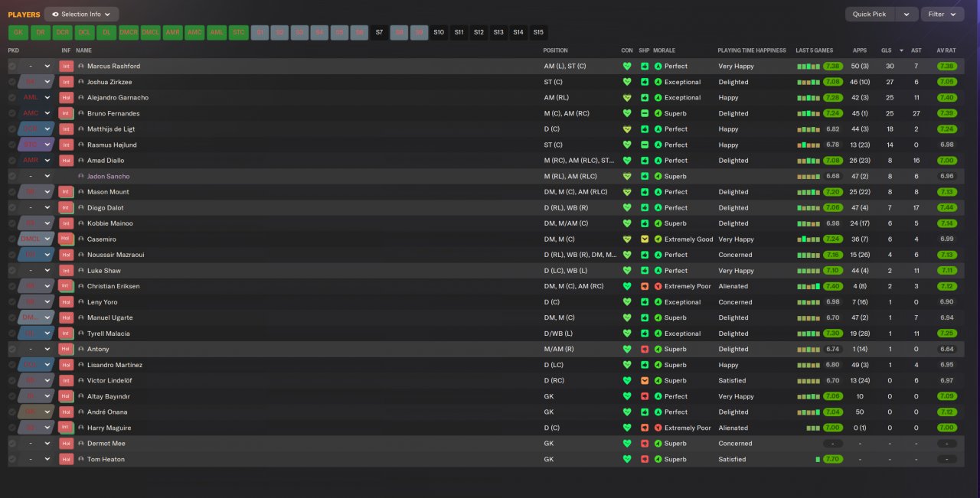Click Int info badge for Harry Maguire

tap(66, 428)
